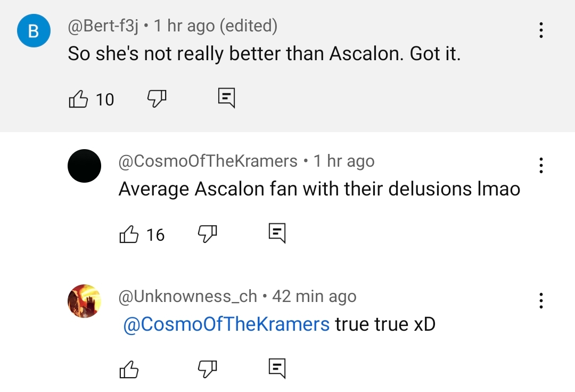Image resolution: width=575 pixels, height=392 pixels.
Task: Like the @CosmoOfTheKramers reply
Action: [129, 234]
